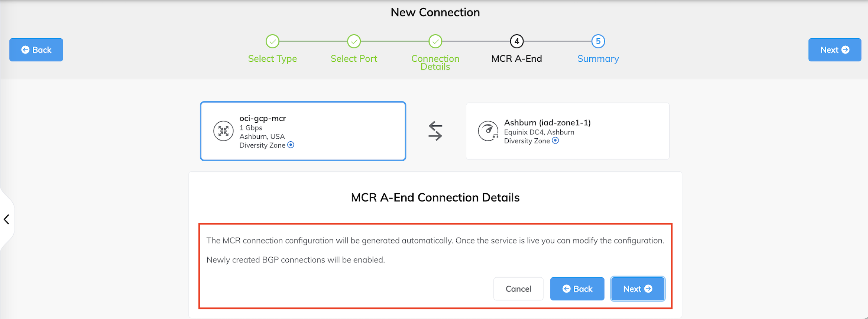Click the swap arrows between the endpoints

pyautogui.click(x=435, y=131)
